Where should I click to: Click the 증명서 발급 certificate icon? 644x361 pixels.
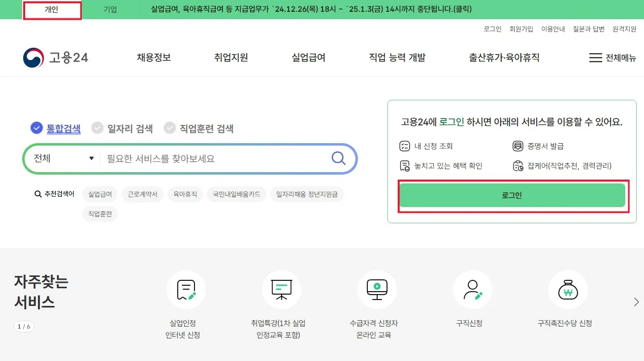pos(517,146)
